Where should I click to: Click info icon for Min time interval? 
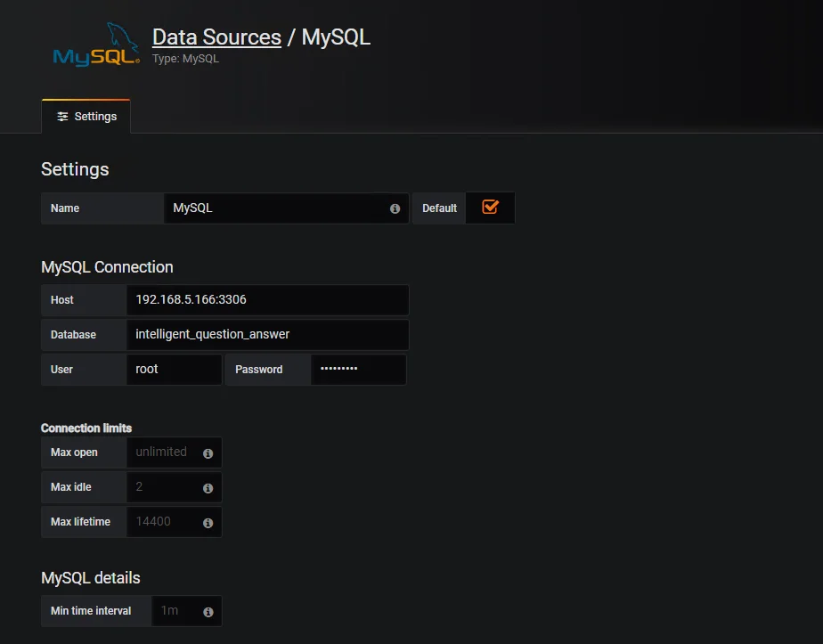click(x=208, y=612)
